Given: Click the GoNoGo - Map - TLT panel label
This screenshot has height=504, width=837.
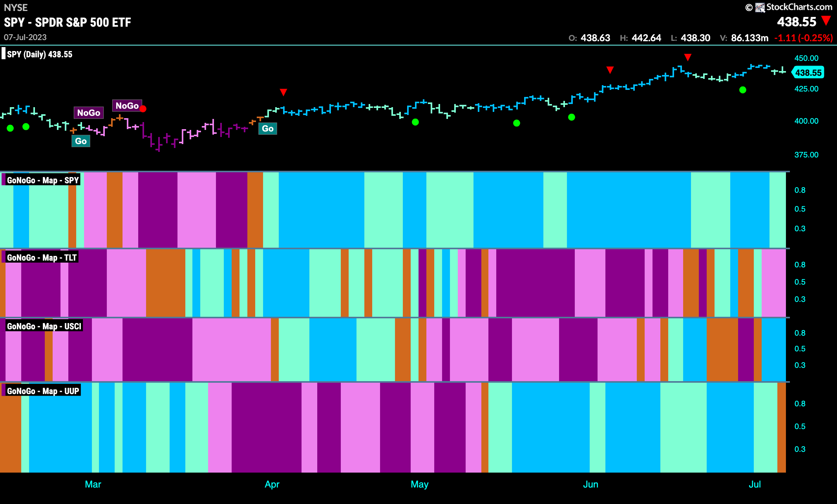Looking at the screenshot, I should (42, 257).
